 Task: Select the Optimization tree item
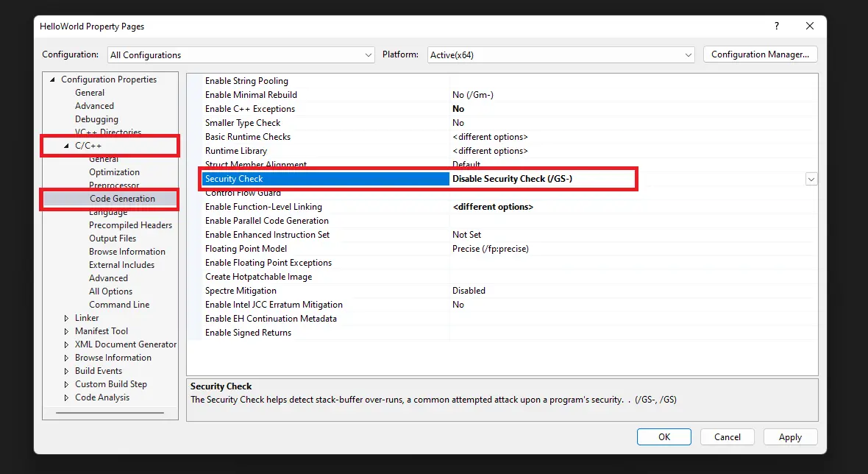[114, 172]
